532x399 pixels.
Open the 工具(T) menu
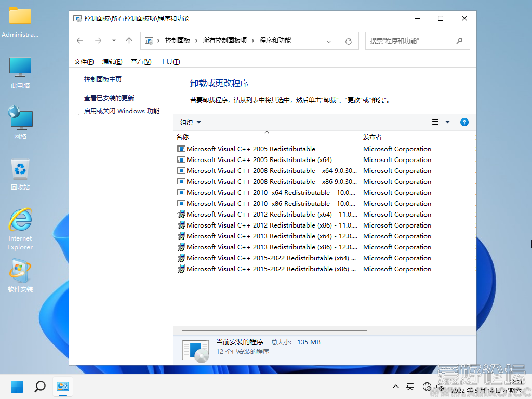coord(170,62)
